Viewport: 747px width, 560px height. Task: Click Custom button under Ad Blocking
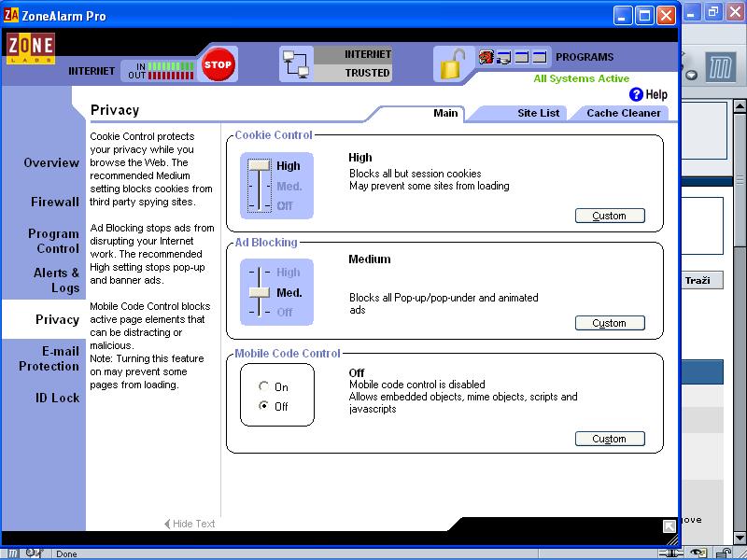click(610, 323)
